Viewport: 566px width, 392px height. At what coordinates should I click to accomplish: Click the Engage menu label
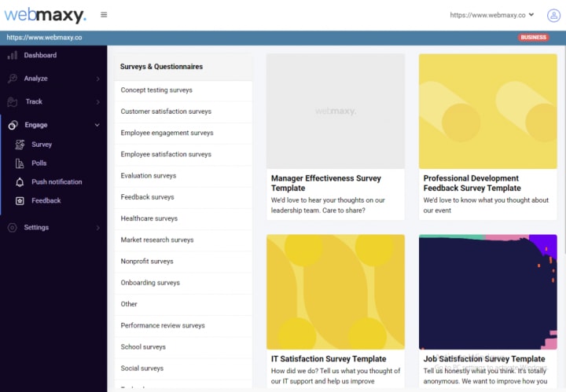35,125
